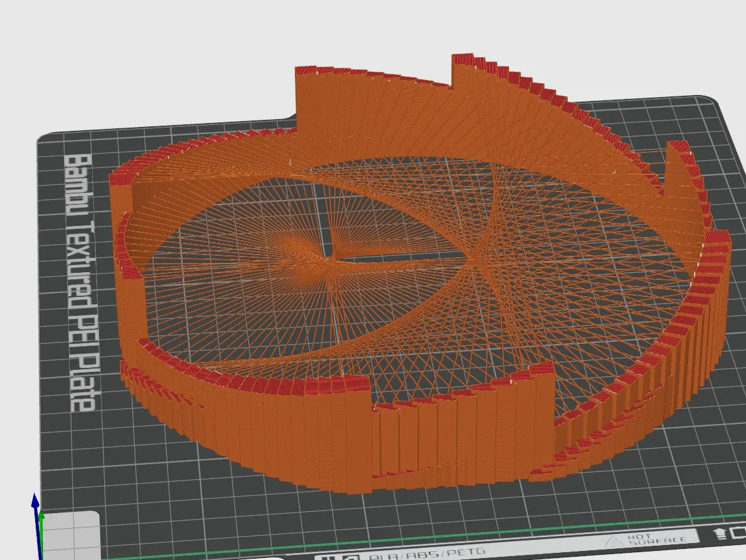Click the arrow icon on the plate front edge
Screen dimensions: 746x560
pos(719,533)
